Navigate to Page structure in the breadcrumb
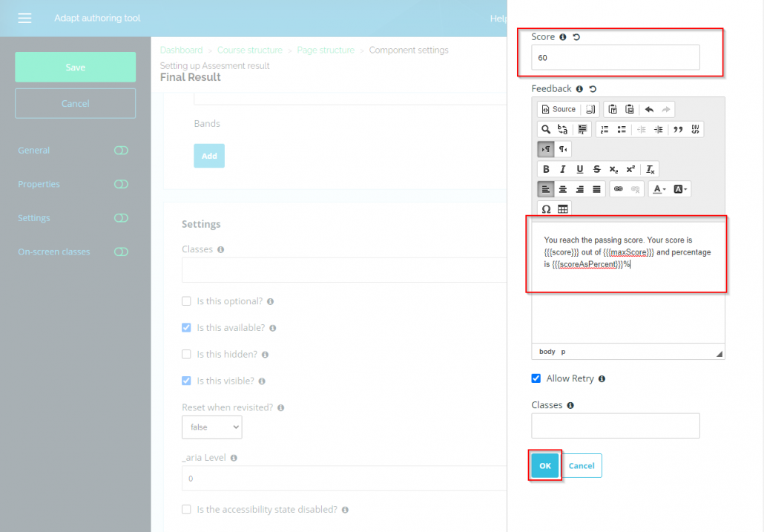The image size is (764, 532). [327, 50]
